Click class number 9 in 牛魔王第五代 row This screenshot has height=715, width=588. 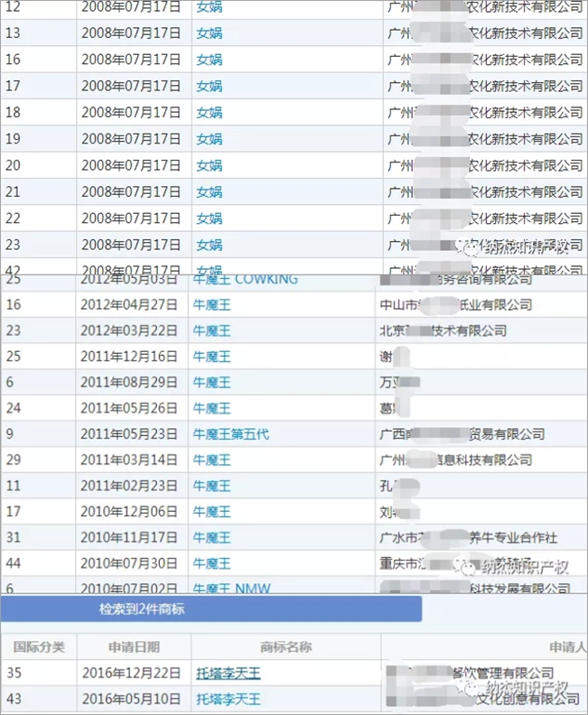[10, 434]
